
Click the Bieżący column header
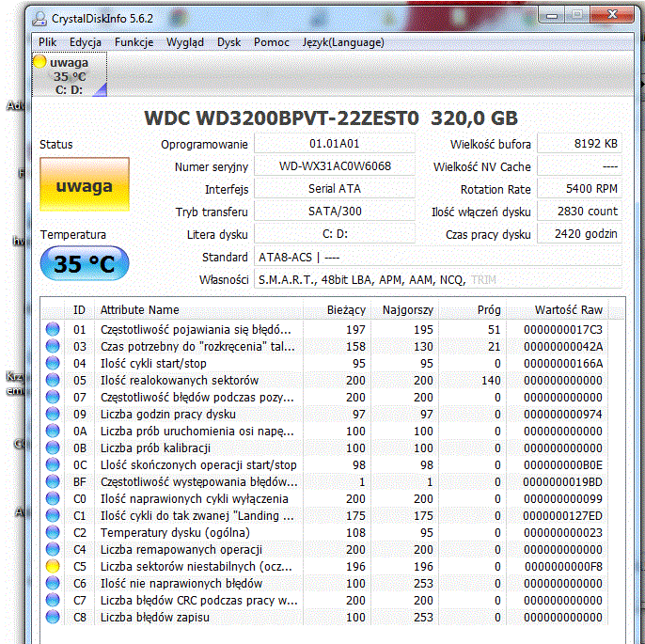(338, 309)
